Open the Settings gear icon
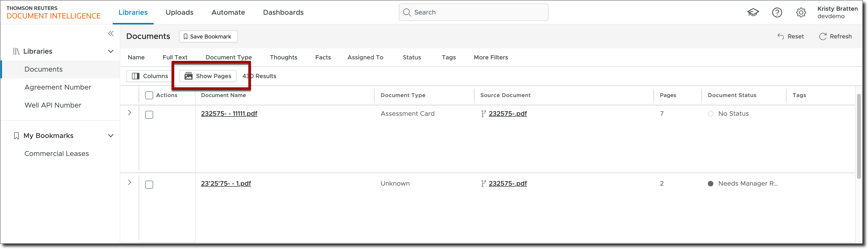This screenshot has height=249, width=868. click(x=801, y=12)
